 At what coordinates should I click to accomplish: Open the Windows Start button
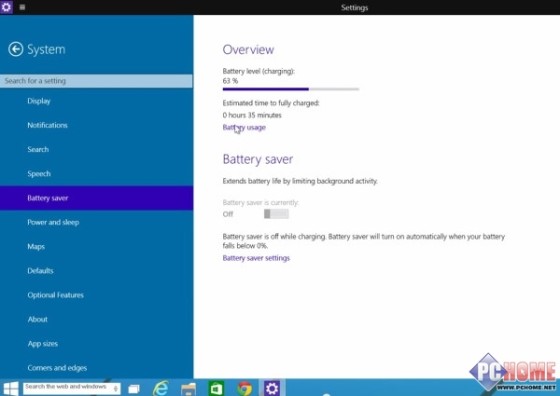click(x=11, y=388)
